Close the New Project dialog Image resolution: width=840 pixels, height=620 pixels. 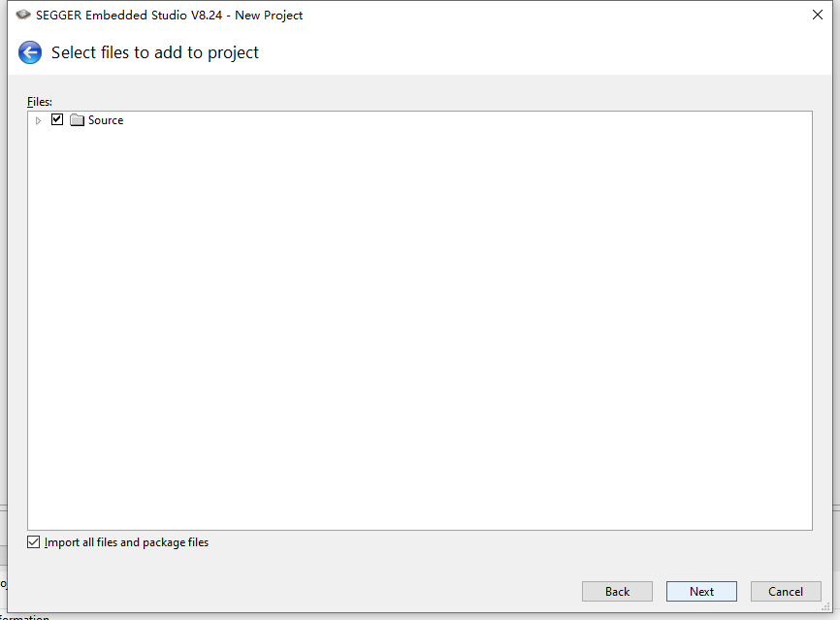pos(818,15)
